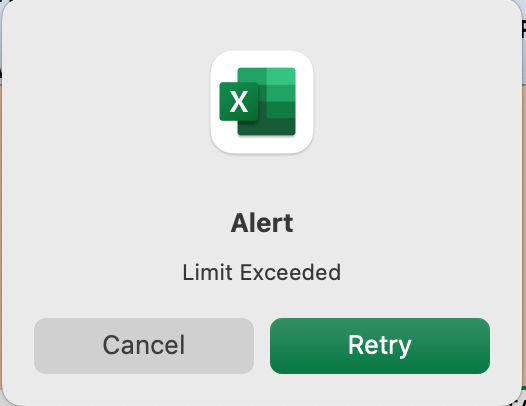Click the white rounded tile behind Excel logo

point(262,102)
